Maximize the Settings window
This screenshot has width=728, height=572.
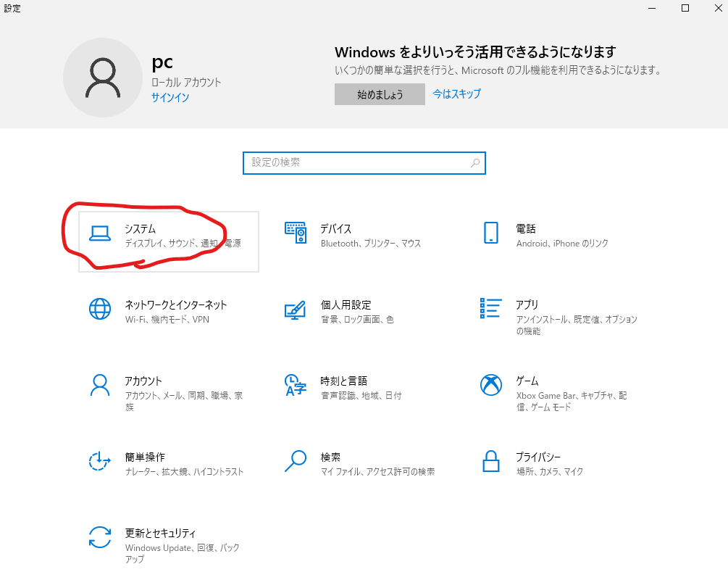tap(685, 8)
